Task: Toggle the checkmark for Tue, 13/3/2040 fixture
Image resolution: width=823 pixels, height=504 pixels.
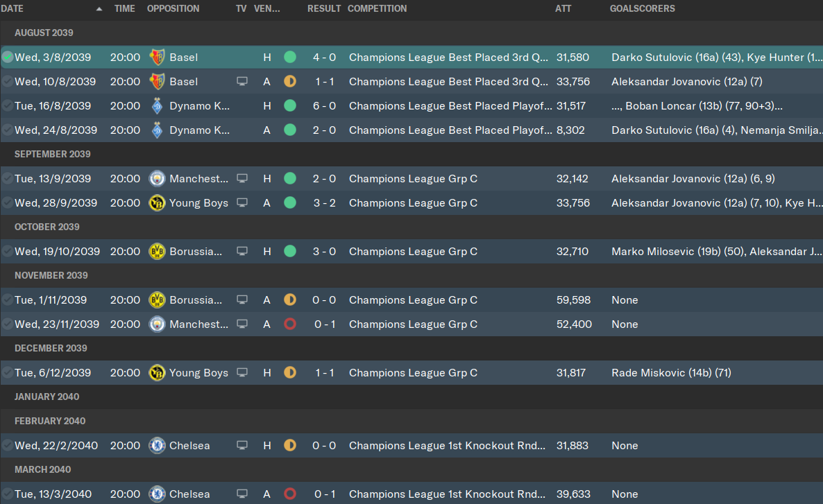Action: click(x=8, y=494)
